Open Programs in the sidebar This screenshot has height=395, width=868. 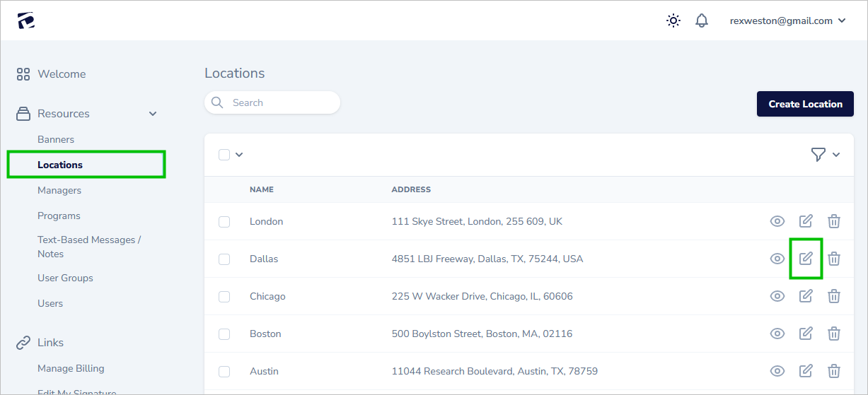pos(59,216)
